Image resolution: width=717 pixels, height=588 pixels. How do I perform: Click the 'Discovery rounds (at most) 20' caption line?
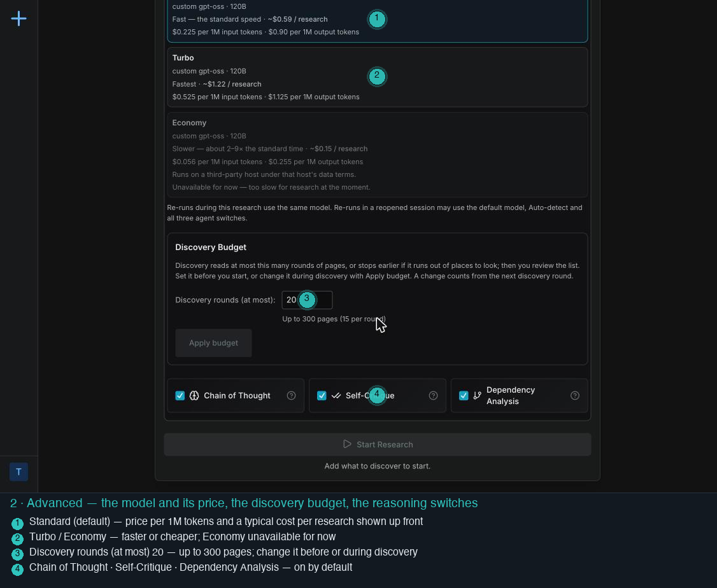pyautogui.click(x=223, y=552)
